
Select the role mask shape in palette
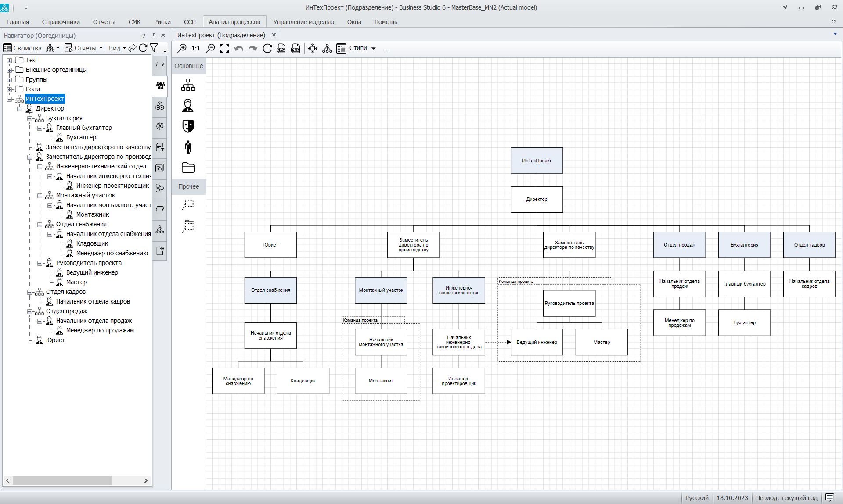[188, 126]
